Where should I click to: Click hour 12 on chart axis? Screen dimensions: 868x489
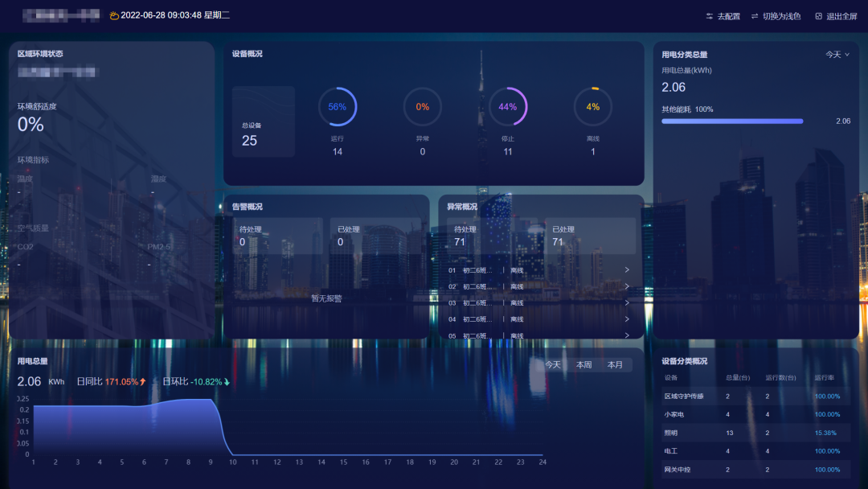coord(276,462)
